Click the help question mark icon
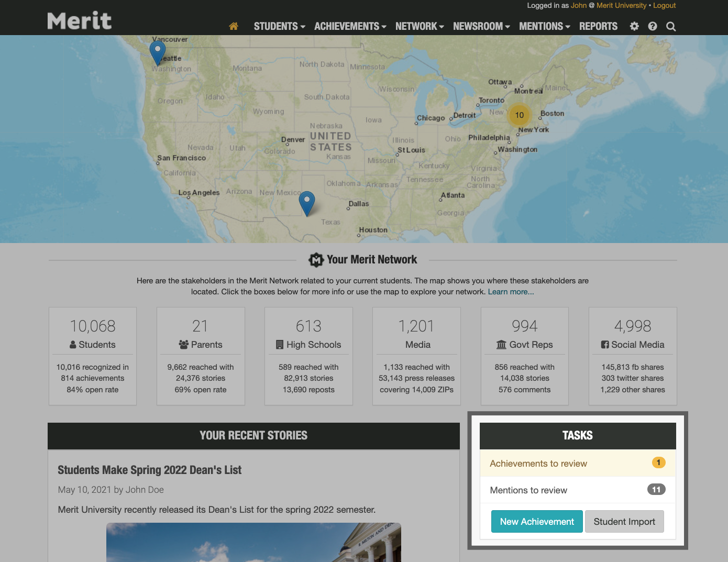Screen dimensions: 728x562 click(652, 26)
